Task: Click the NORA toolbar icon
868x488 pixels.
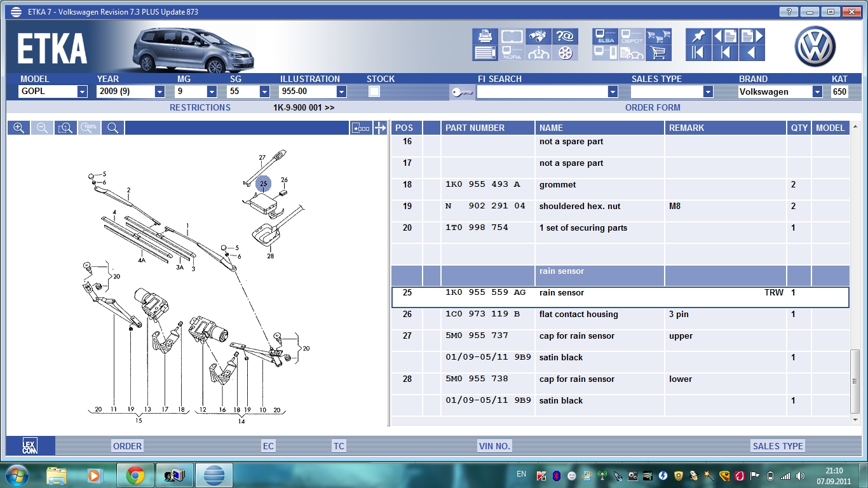Action: pyautogui.click(x=512, y=53)
